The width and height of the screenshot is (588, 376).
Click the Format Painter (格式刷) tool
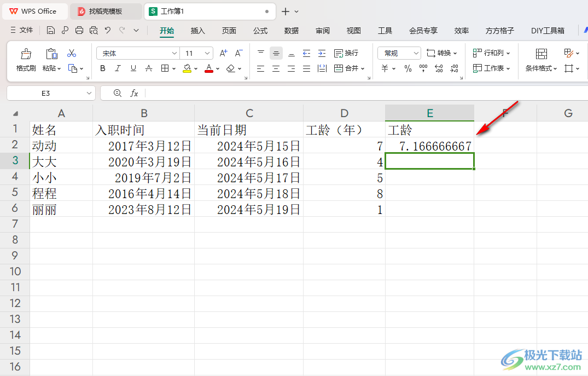[26, 60]
